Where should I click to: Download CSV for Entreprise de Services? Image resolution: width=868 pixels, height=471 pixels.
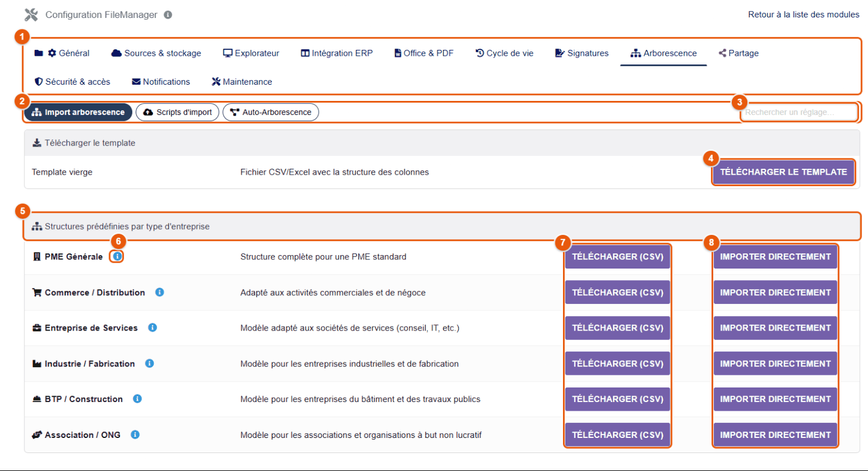click(618, 328)
